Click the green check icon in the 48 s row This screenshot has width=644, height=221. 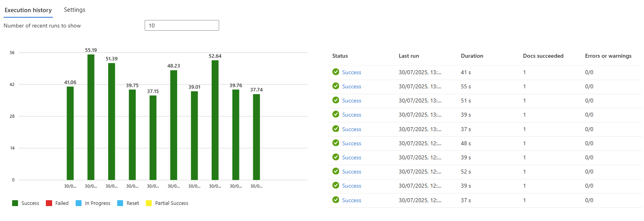(336, 143)
